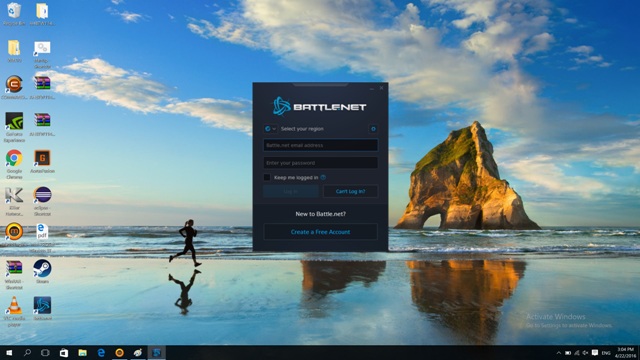Click the Can't log in? button
Image resolution: width=640 pixels, height=360 pixels.
click(x=350, y=191)
